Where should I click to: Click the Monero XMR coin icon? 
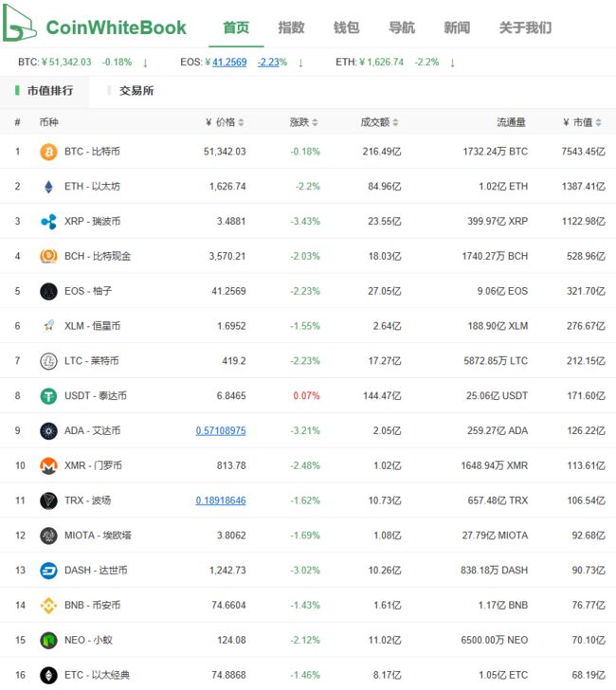(48, 465)
